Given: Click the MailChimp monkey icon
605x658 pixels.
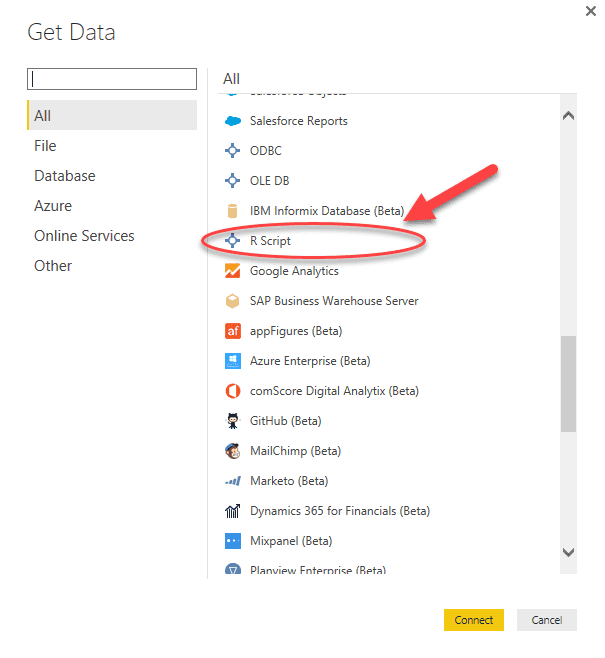Looking at the screenshot, I should [x=233, y=451].
